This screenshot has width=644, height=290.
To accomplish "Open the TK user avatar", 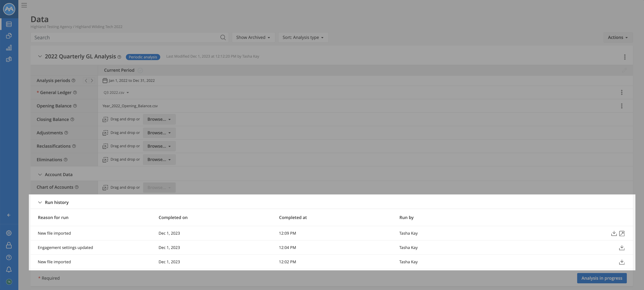I will coord(9,282).
